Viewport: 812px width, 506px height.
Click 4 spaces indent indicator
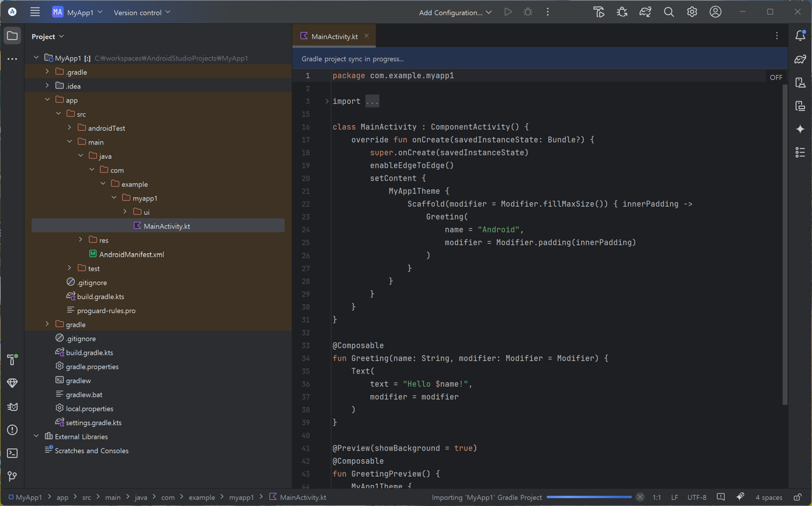[x=769, y=498]
